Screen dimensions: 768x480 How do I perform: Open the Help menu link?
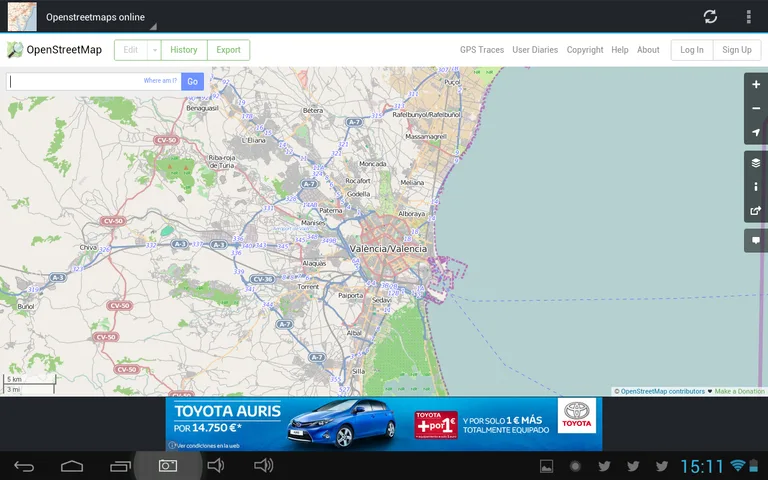[620, 50]
